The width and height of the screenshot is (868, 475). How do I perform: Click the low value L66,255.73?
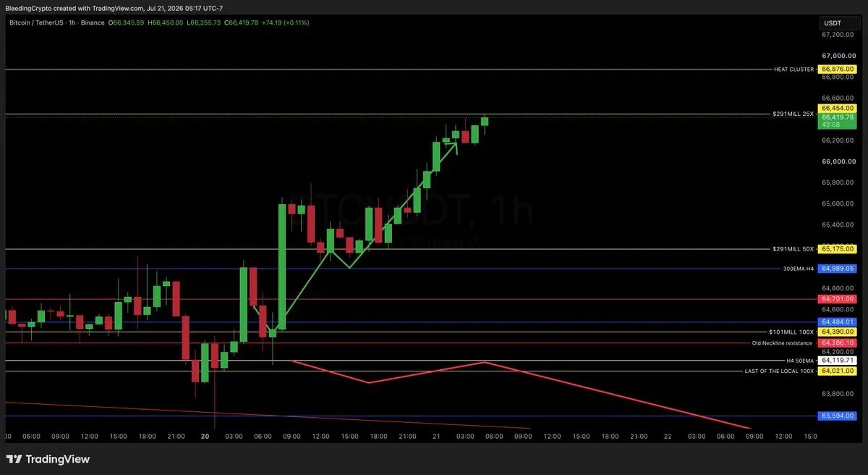pos(203,23)
